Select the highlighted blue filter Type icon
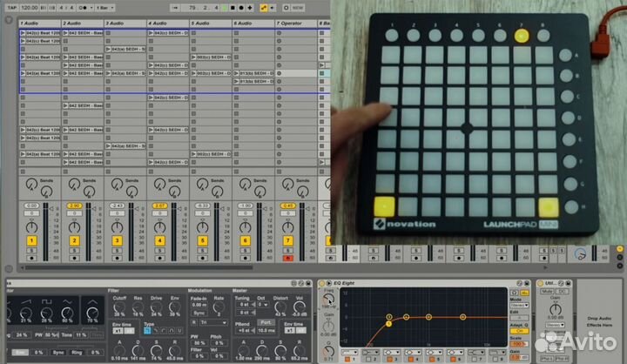Viewport: 627px width, 364px height. tap(147, 331)
